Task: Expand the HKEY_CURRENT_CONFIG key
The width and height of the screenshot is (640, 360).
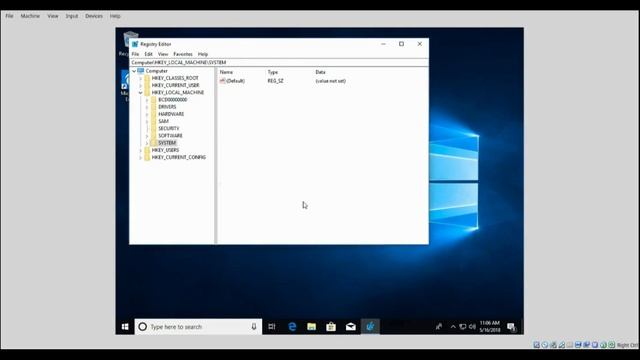Action: pyautogui.click(x=140, y=158)
